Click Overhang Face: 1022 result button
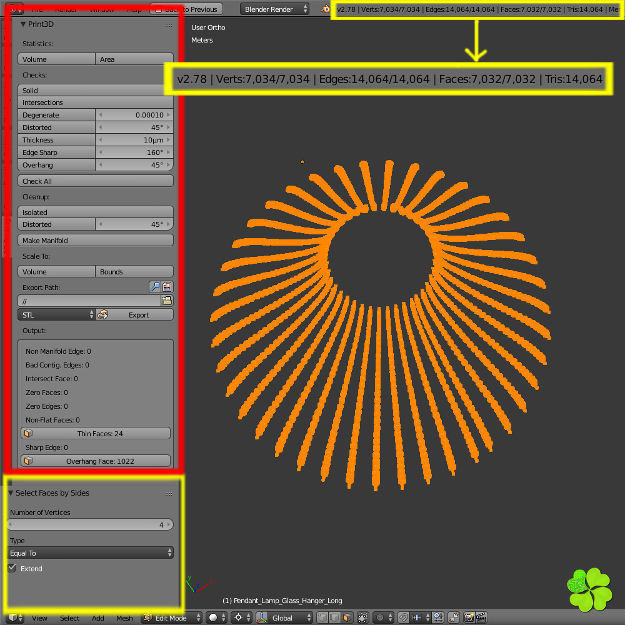This screenshot has height=625, width=625. 96,461
